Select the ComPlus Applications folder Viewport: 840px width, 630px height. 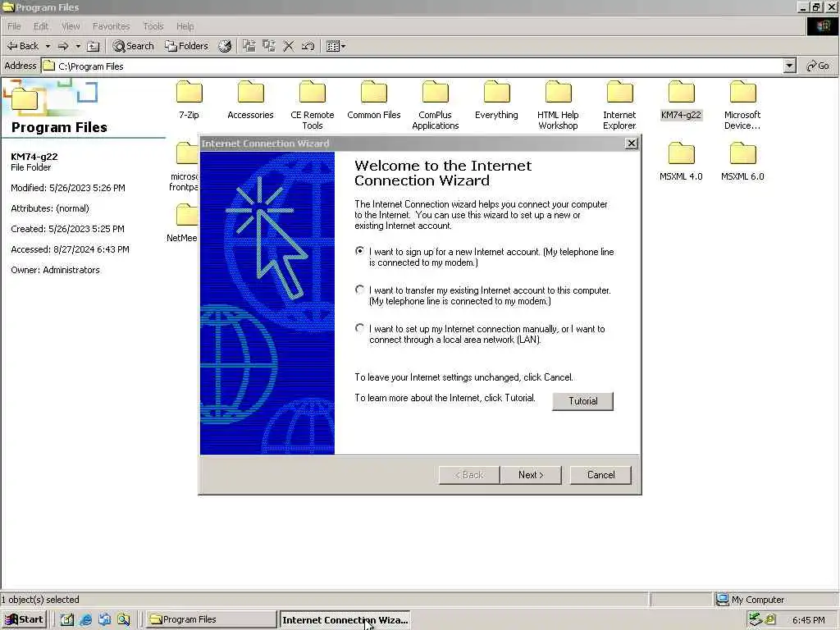point(436,105)
